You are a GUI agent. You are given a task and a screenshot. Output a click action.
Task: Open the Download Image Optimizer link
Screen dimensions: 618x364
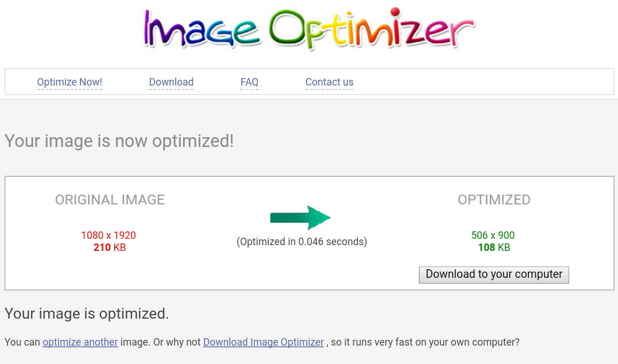(263, 342)
